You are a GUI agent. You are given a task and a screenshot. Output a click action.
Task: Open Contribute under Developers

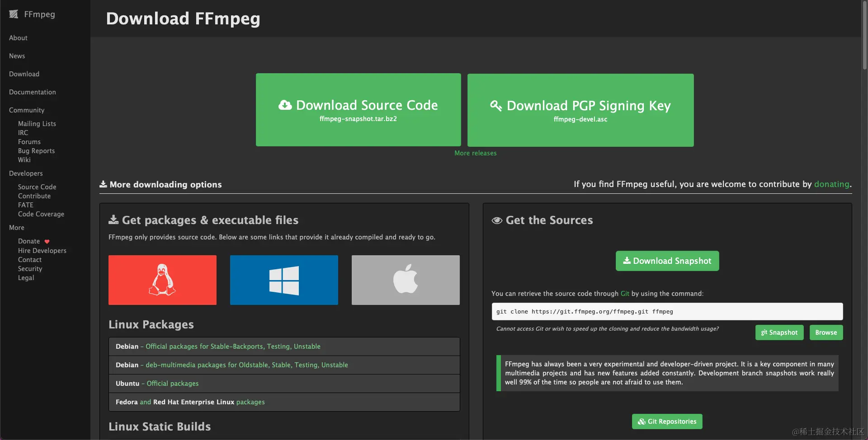coord(34,196)
